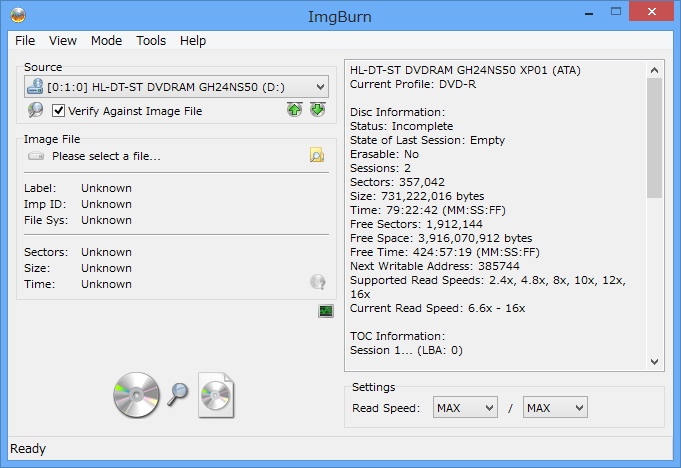The image size is (681, 468).
Task: Click 'Please select a file...' text
Action: coord(106,156)
